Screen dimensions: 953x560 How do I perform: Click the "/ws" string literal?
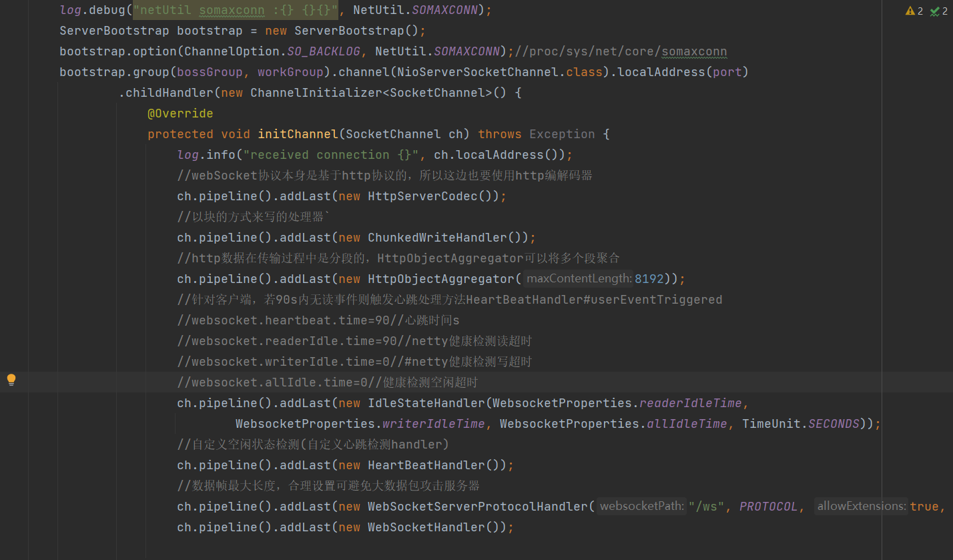(x=707, y=507)
